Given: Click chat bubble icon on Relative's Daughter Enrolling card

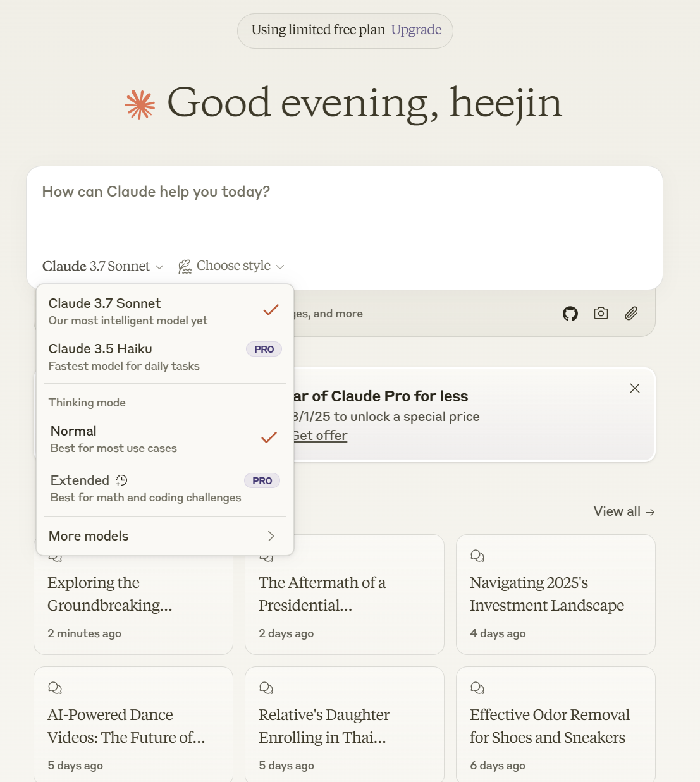Looking at the screenshot, I should (266, 688).
